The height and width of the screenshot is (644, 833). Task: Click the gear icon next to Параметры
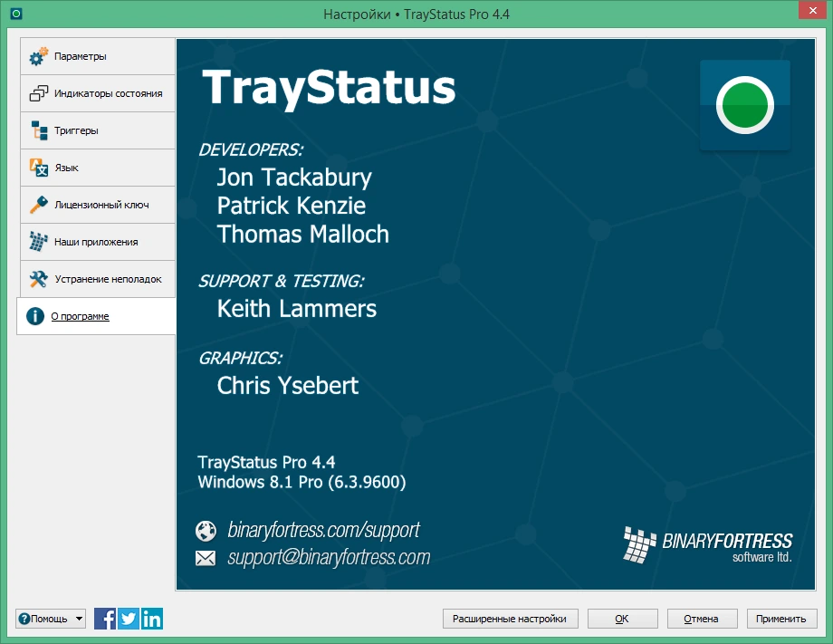38,56
